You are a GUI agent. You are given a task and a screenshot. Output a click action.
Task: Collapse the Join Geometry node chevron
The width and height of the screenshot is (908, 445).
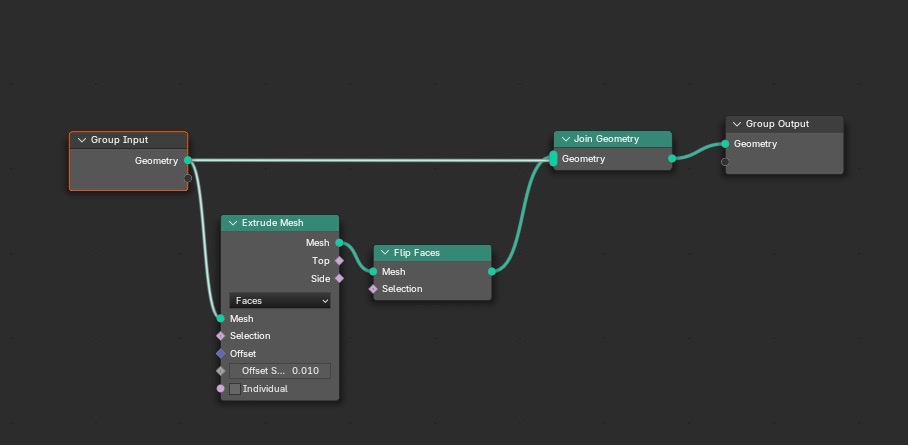pos(565,139)
